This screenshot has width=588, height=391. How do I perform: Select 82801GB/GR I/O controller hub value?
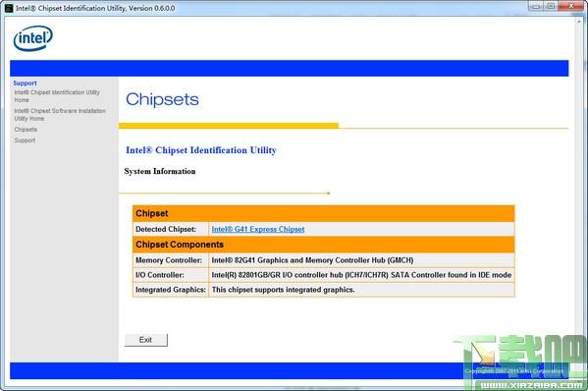point(361,275)
